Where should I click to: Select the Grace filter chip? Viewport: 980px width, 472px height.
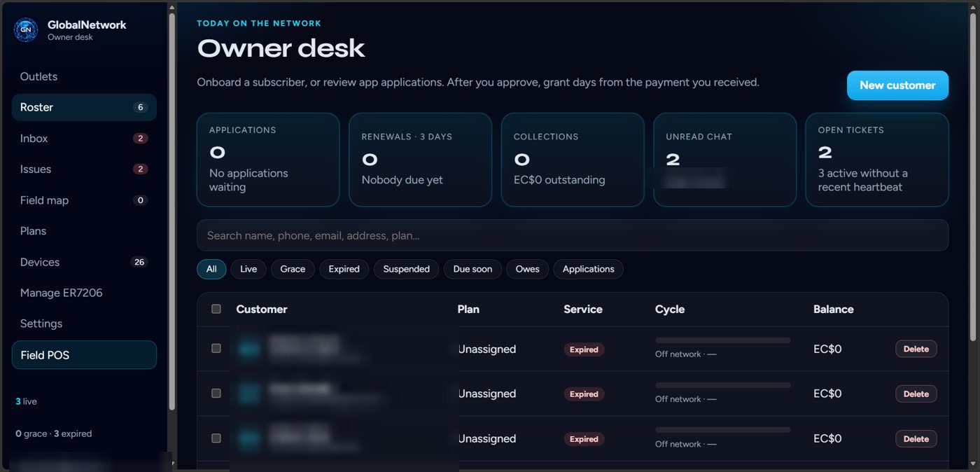click(293, 269)
